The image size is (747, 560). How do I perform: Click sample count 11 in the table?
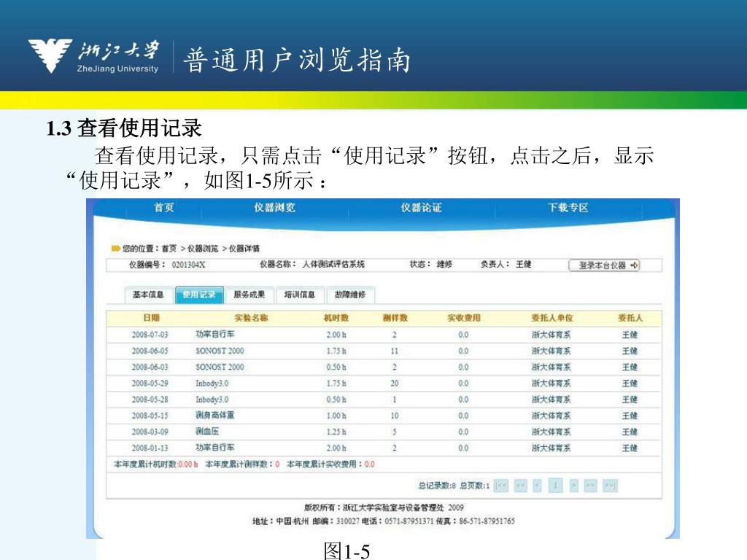(395, 351)
